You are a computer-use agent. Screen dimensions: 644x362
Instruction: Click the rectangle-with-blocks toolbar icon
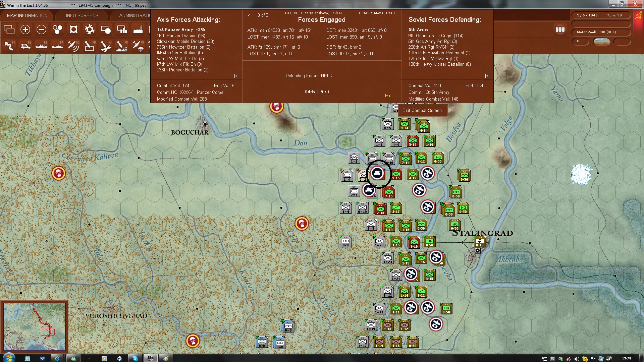[122, 29]
